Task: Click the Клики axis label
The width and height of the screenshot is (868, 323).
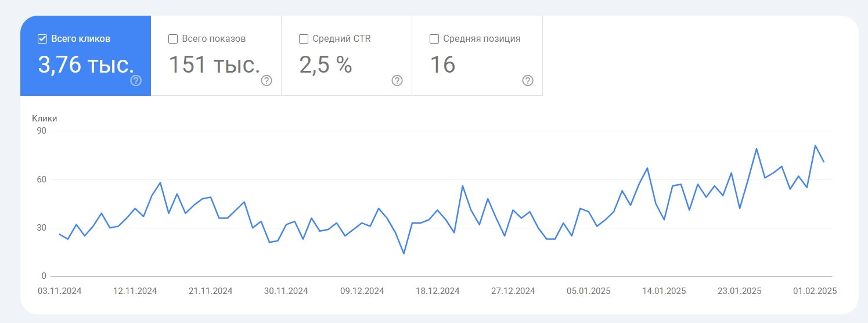Action: 45,119
